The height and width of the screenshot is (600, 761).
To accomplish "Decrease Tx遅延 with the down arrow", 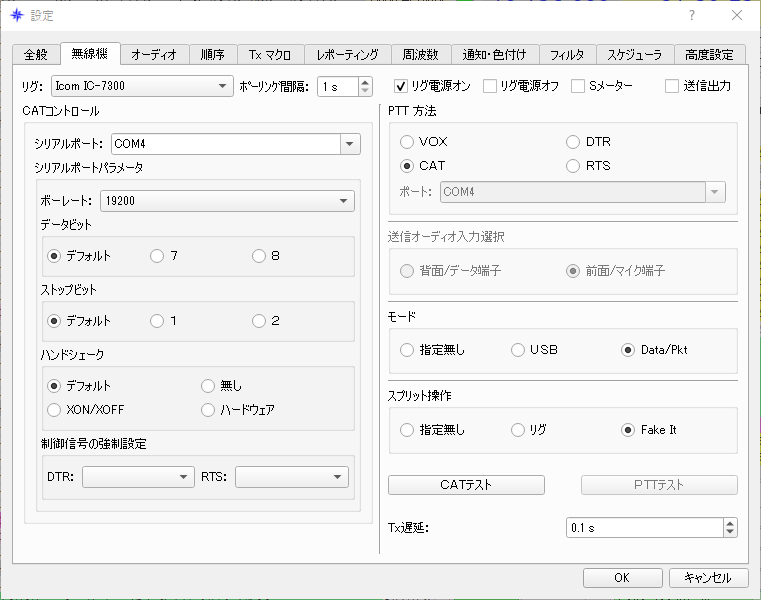I will [x=730, y=533].
